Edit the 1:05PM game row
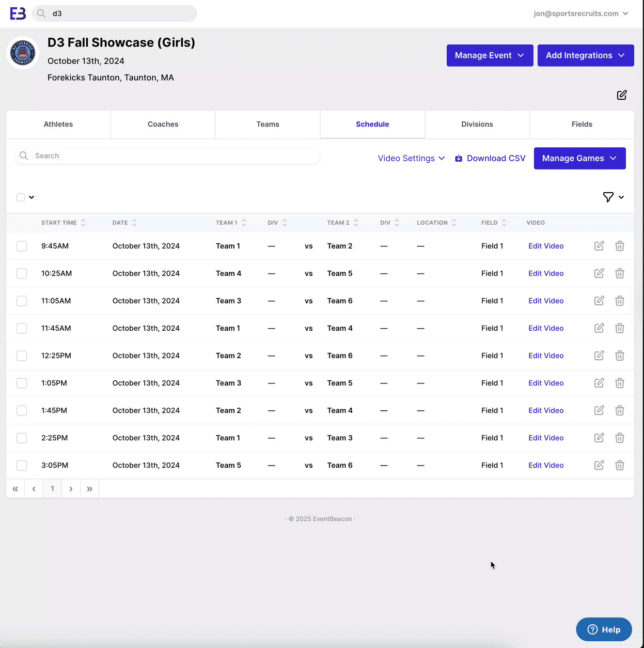The width and height of the screenshot is (644, 648). (x=599, y=383)
